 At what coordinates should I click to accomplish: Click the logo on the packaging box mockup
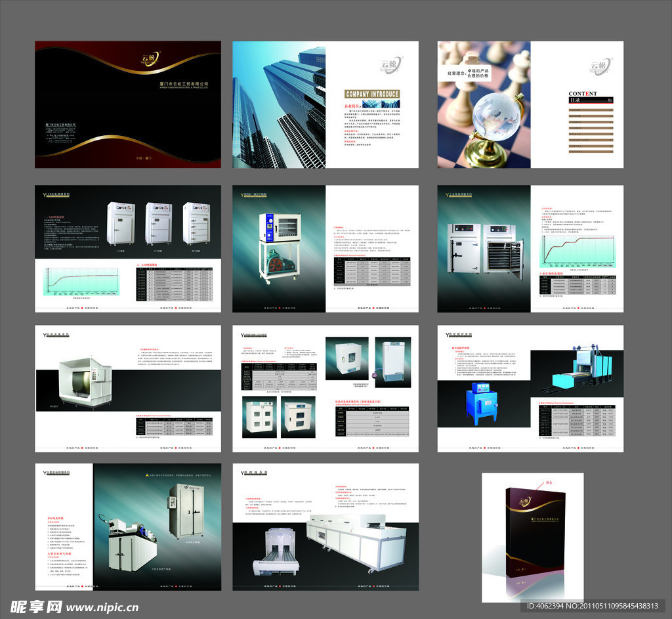point(524,502)
